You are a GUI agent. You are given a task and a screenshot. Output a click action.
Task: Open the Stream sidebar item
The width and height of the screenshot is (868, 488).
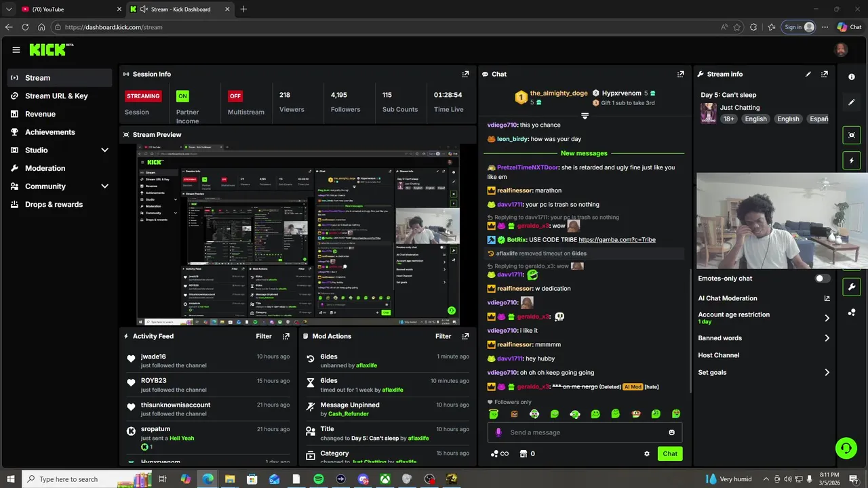coord(60,78)
